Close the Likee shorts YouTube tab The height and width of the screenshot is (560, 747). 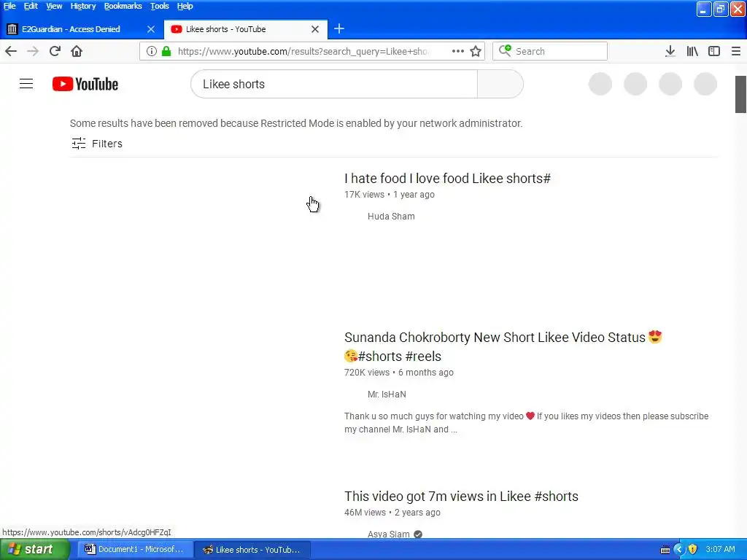tap(315, 29)
